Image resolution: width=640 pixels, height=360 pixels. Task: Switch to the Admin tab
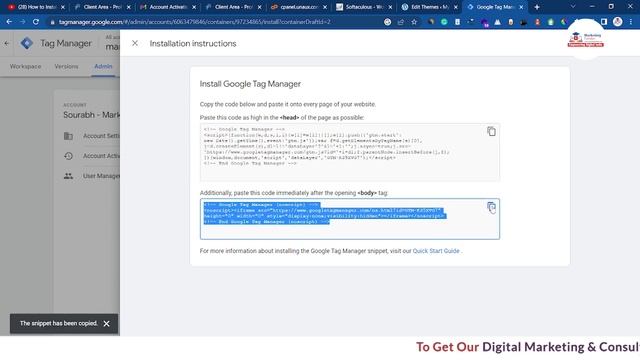(103, 66)
